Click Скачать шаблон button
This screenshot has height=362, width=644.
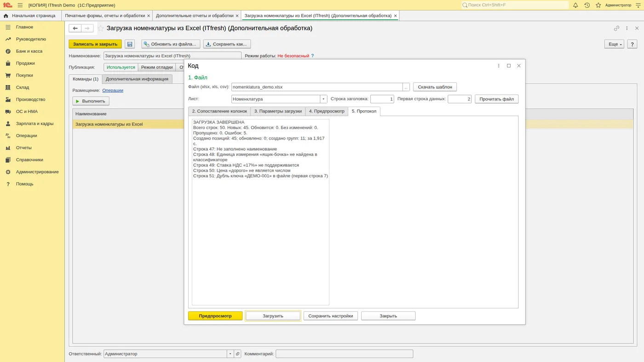435,87
